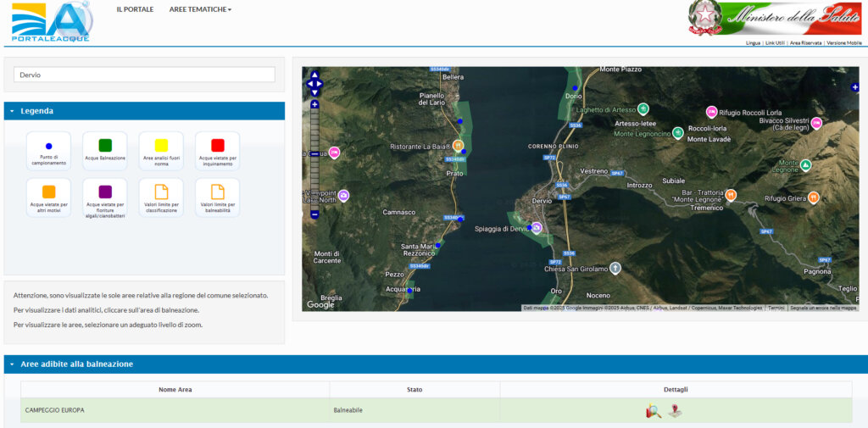The width and height of the screenshot is (868, 428).
Task: Click the Rifugio Griera orange marker
Action: (813, 197)
